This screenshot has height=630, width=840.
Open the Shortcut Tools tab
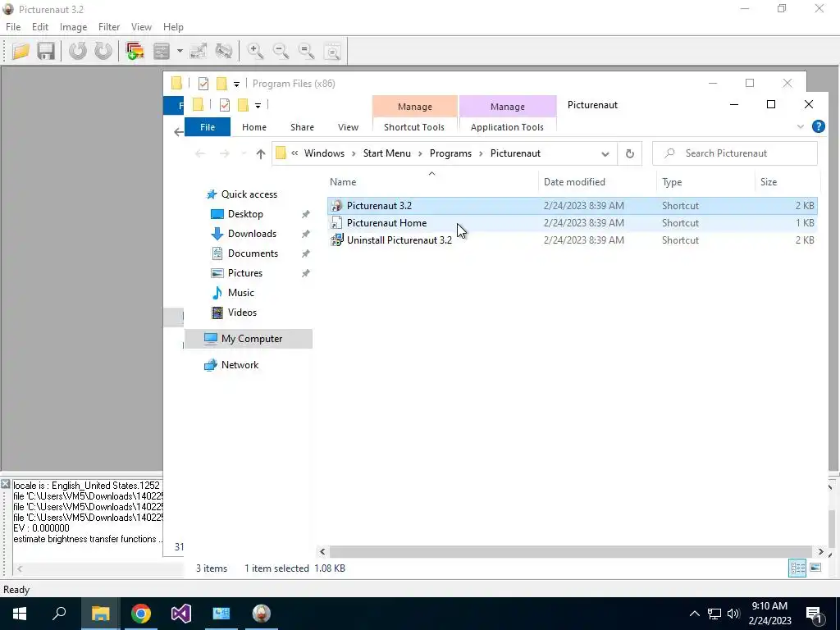[x=414, y=127]
